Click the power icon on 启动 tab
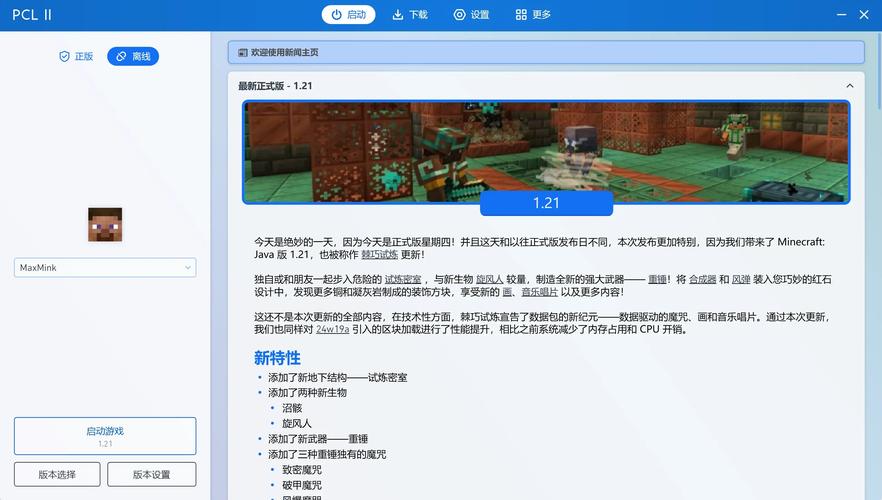 (336, 15)
